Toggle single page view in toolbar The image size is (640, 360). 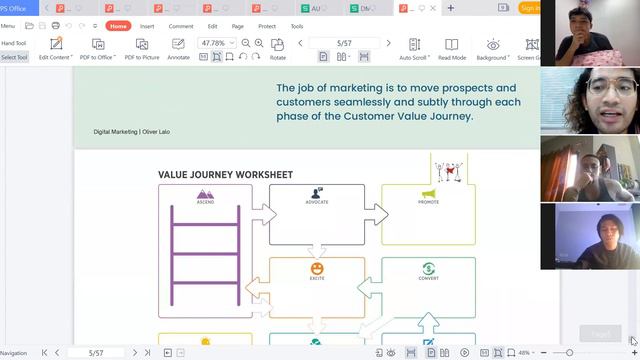323,57
